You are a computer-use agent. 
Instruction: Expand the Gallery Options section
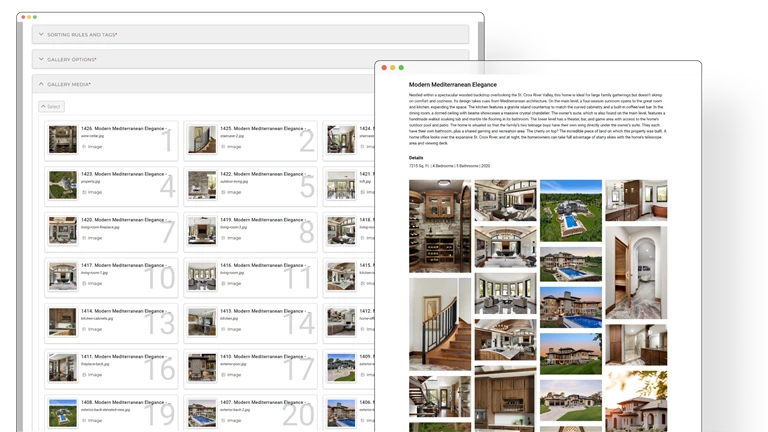point(250,59)
